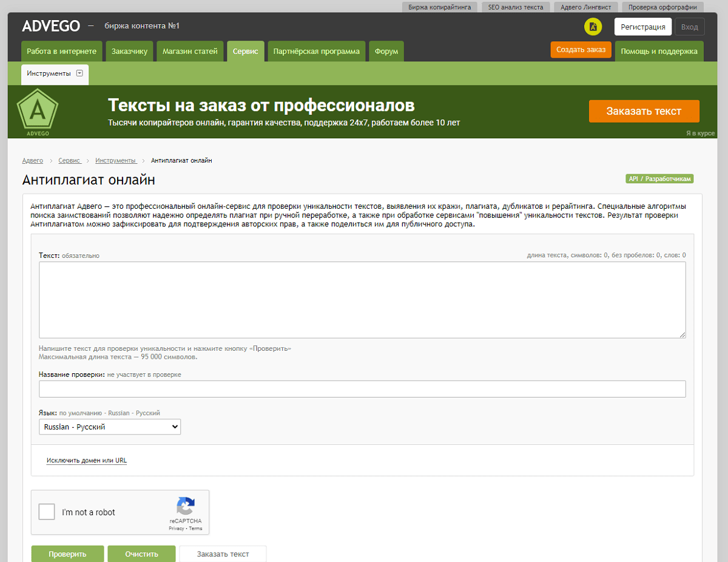
Task: Switch to Магазин статей tab
Action: pyautogui.click(x=190, y=52)
